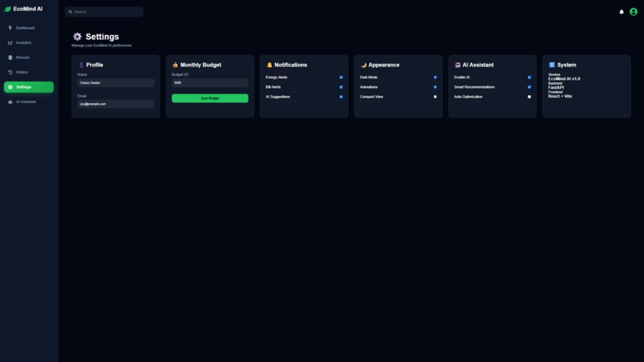Screen dimensions: 644x362
Task: Click the moon icon on Appearance card
Action: tap(364, 65)
